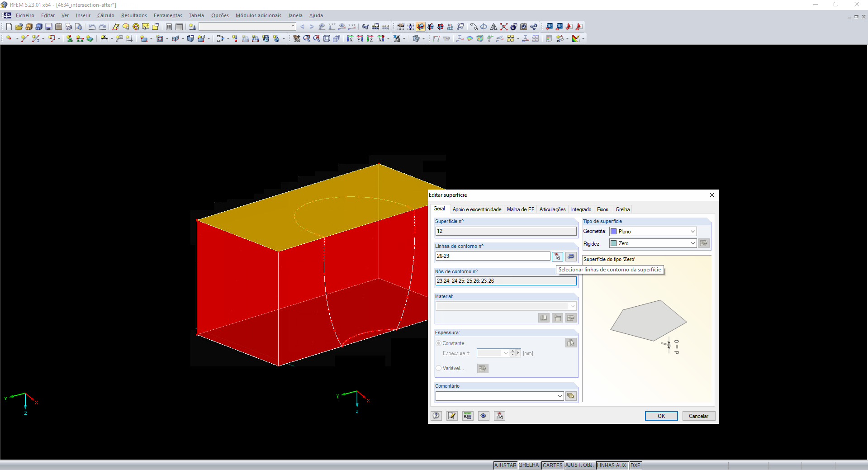Click the pick boundary lines icon in dialog
This screenshot has width=868, height=470.
[557, 256]
